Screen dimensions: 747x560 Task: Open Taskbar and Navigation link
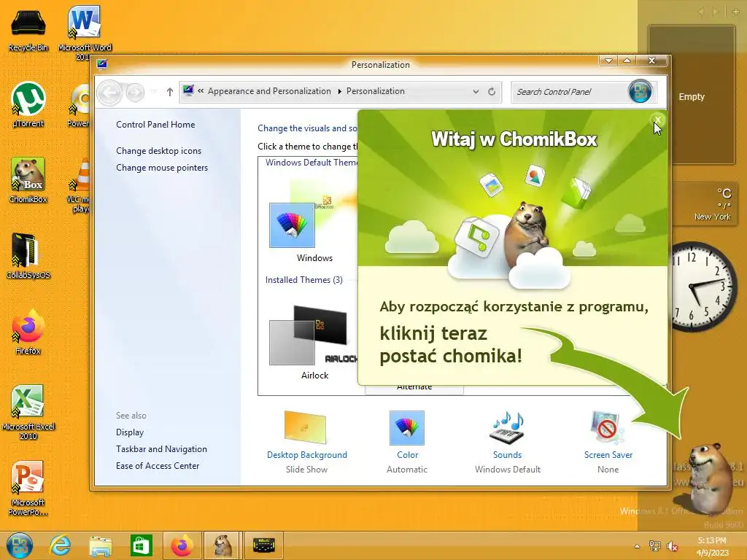(x=161, y=449)
